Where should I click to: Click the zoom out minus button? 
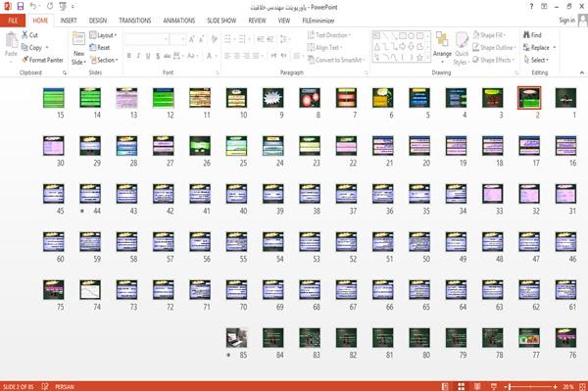506,386
